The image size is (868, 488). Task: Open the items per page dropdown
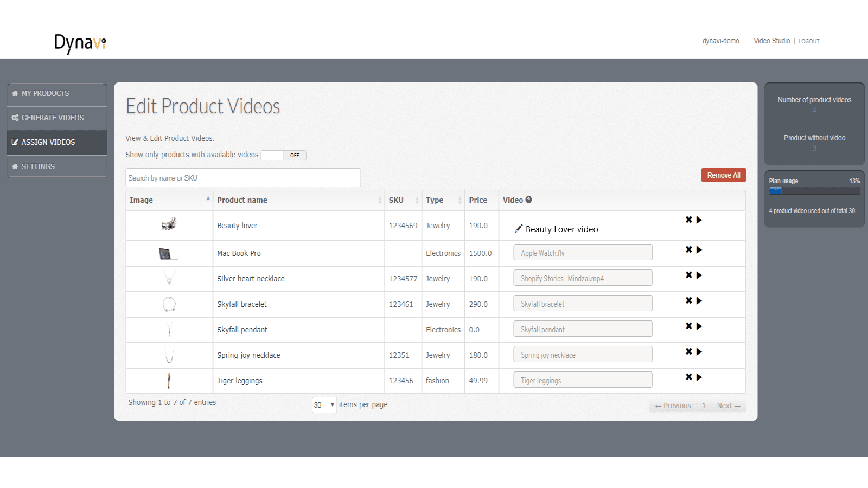pos(324,404)
